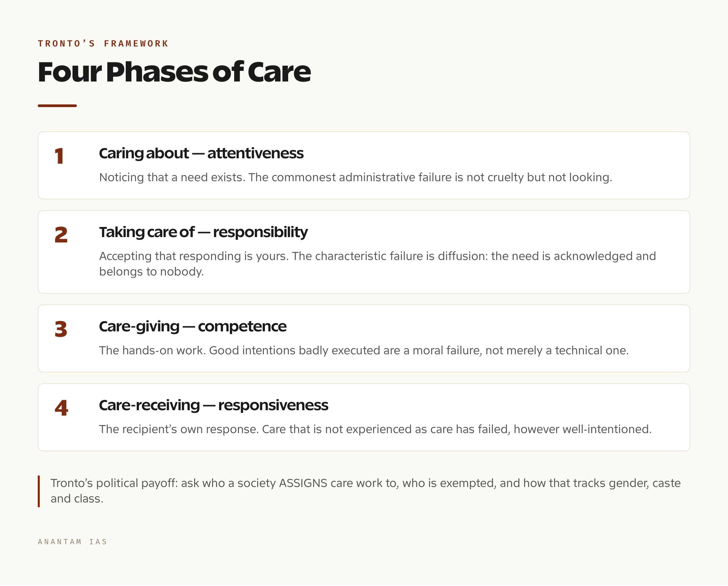Select the 'Care-giving — competence' heading
Screen dimensions: 728x586
tap(192, 326)
